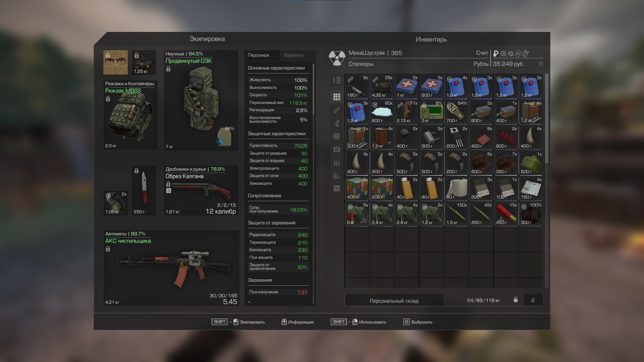Image resolution: width=644 pixels, height=362 pixels.
Task: Click the inventory sort icon
Action: click(337, 80)
